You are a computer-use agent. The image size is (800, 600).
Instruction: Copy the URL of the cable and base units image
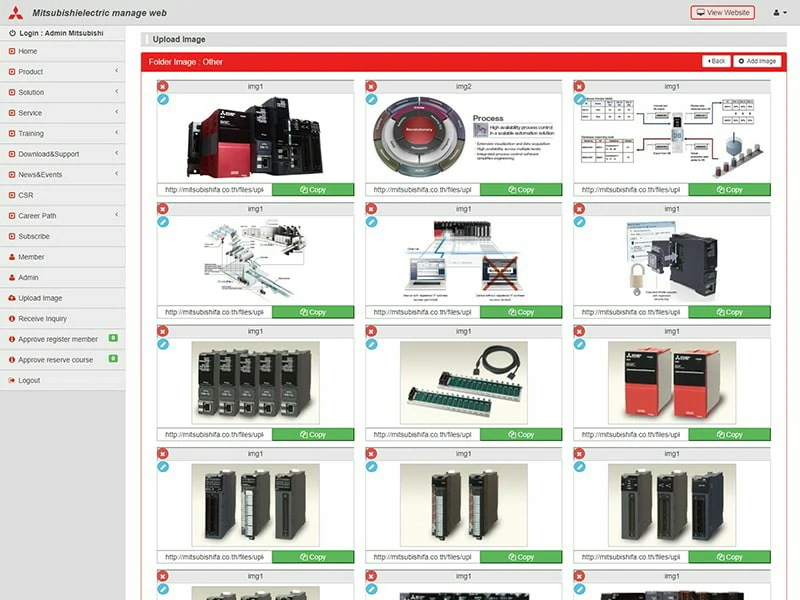click(x=521, y=435)
